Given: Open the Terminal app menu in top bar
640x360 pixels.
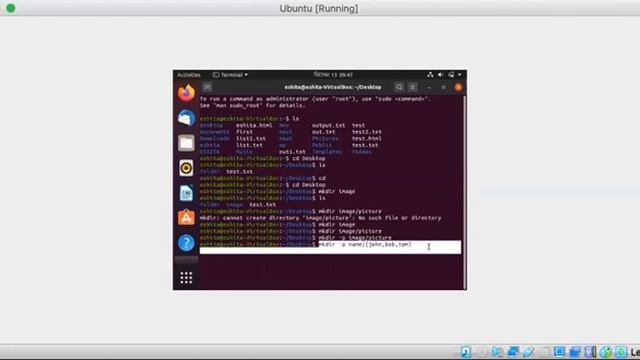Looking at the screenshot, I should tap(230, 75).
